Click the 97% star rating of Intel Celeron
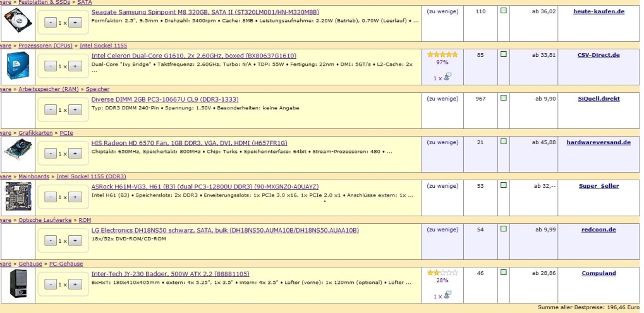Screen dimensions: 644x313 (x=442, y=54)
